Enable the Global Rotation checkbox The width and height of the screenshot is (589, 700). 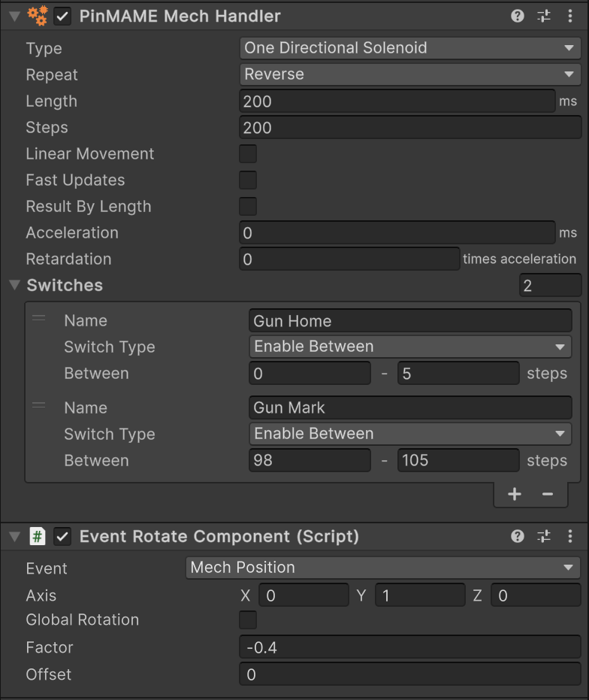point(248,620)
